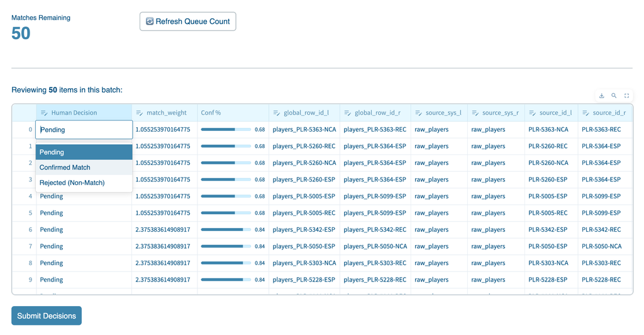Click the confidence bar in row 0
644x335 pixels.
pos(226,130)
